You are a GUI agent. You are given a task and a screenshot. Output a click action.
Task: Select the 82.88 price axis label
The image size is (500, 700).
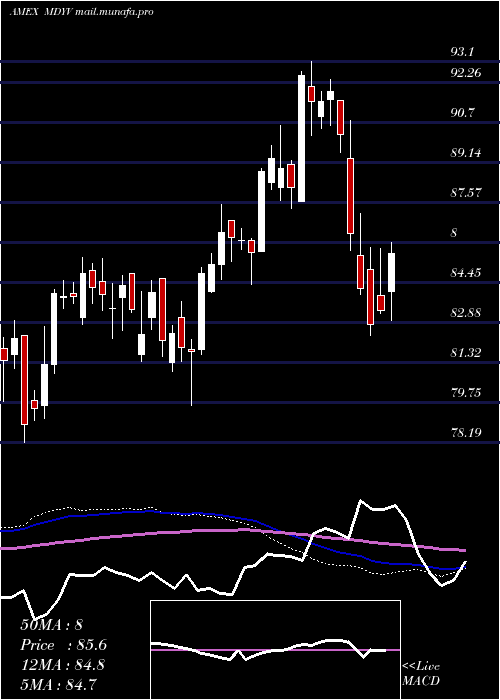pyautogui.click(x=466, y=312)
